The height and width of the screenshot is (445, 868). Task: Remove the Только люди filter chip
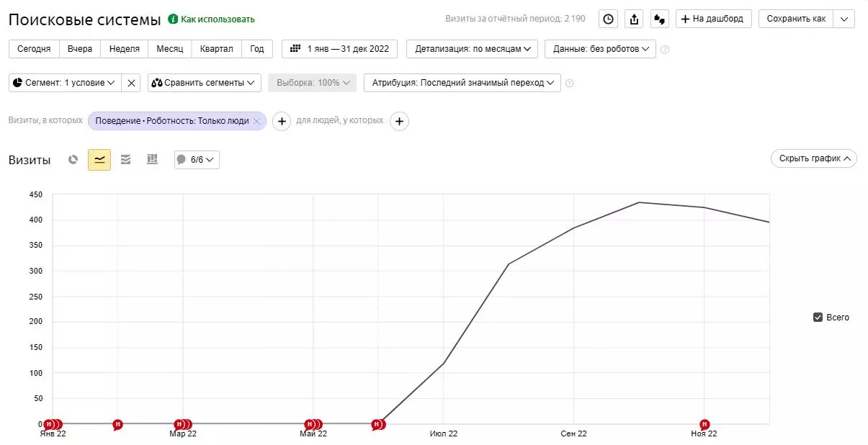click(x=256, y=122)
